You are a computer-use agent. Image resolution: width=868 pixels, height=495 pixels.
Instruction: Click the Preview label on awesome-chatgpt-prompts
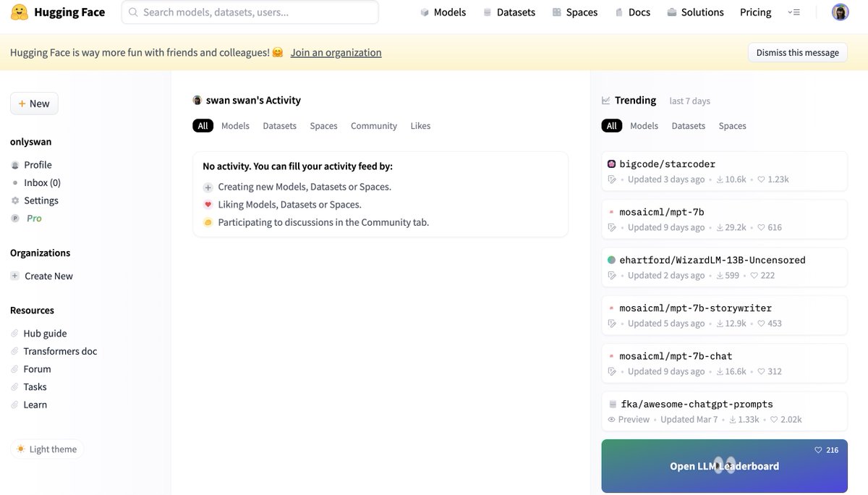pyautogui.click(x=634, y=420)
